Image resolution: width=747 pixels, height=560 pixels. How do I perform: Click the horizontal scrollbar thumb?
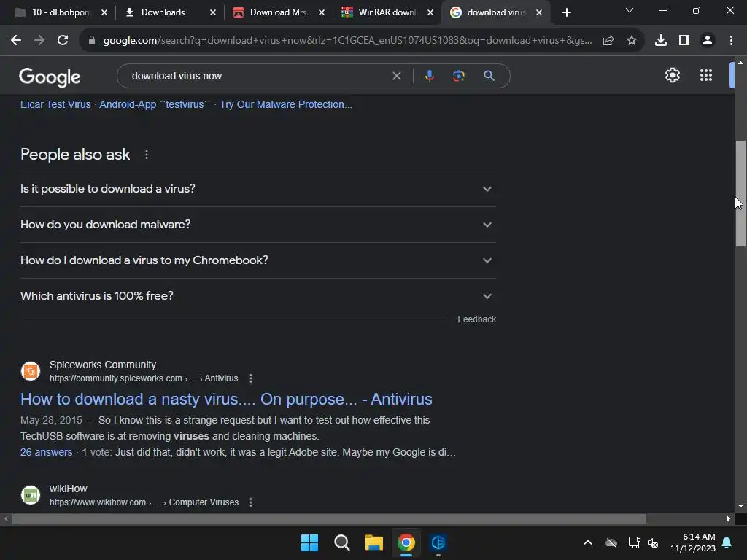329,518
